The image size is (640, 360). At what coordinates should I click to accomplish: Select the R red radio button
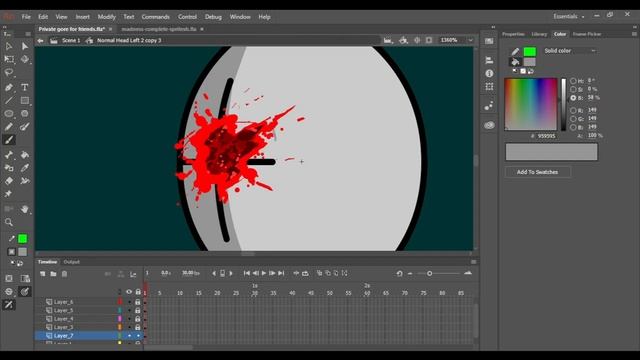coord(573,110)
